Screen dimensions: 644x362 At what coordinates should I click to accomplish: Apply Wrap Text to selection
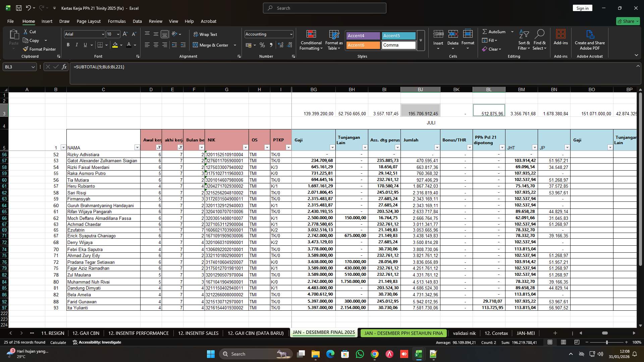click(206, 34)
